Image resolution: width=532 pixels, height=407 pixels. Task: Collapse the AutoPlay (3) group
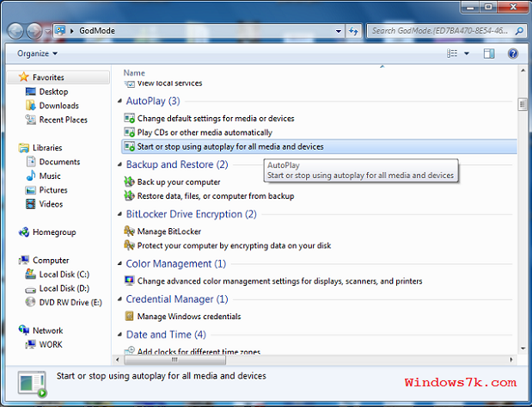pos(119,101)
